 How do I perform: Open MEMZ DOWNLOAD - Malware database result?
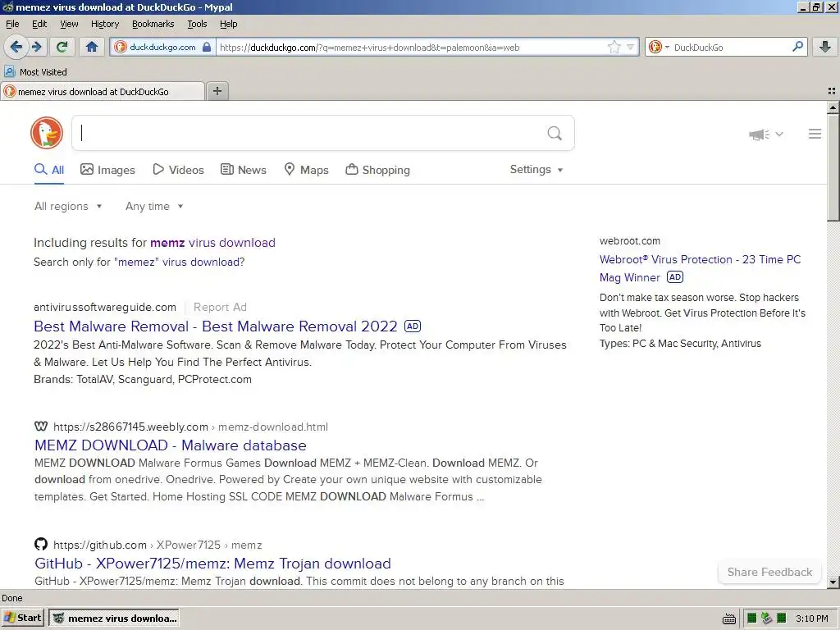pyautogui.click(x=171, y=445)
